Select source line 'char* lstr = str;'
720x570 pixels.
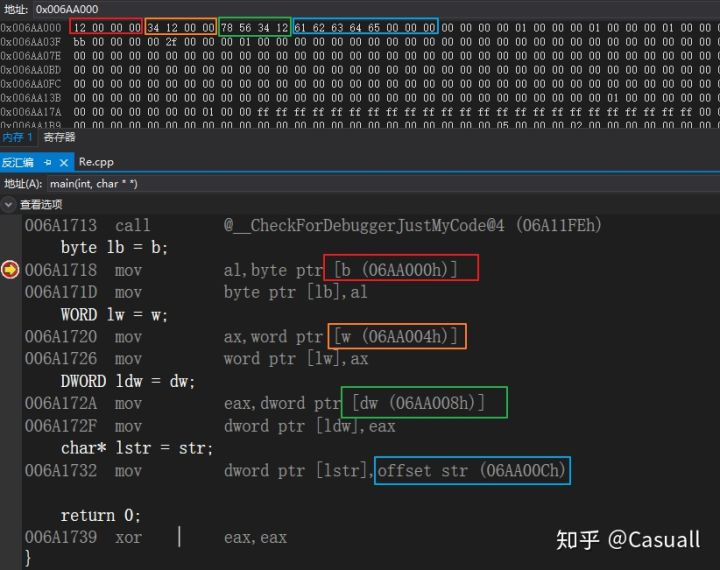point(136,448)
